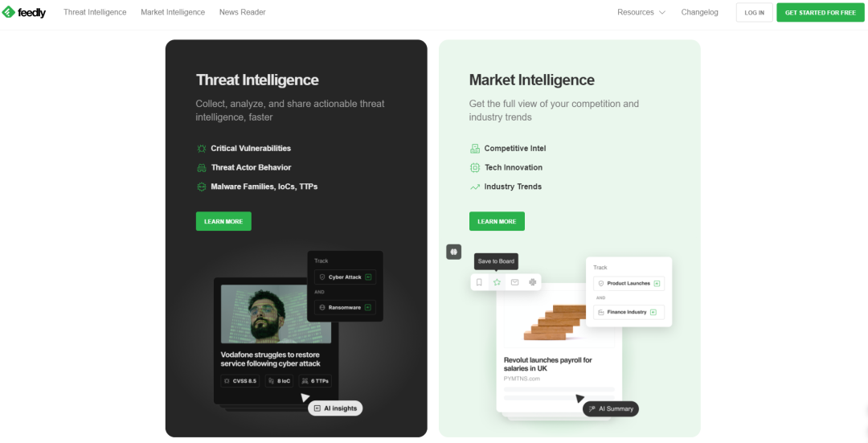Click the brain icon left of Market card

coord(454,252)
